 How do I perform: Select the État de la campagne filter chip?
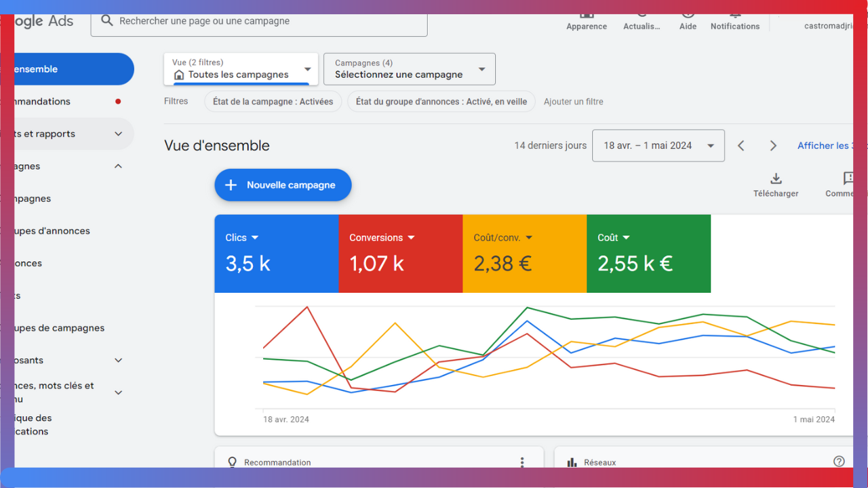[273, 102]
